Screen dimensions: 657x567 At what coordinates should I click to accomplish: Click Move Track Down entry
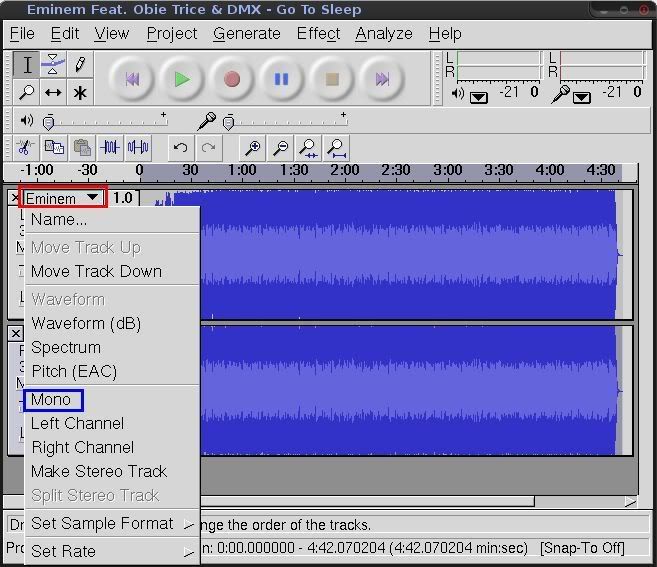96,271
